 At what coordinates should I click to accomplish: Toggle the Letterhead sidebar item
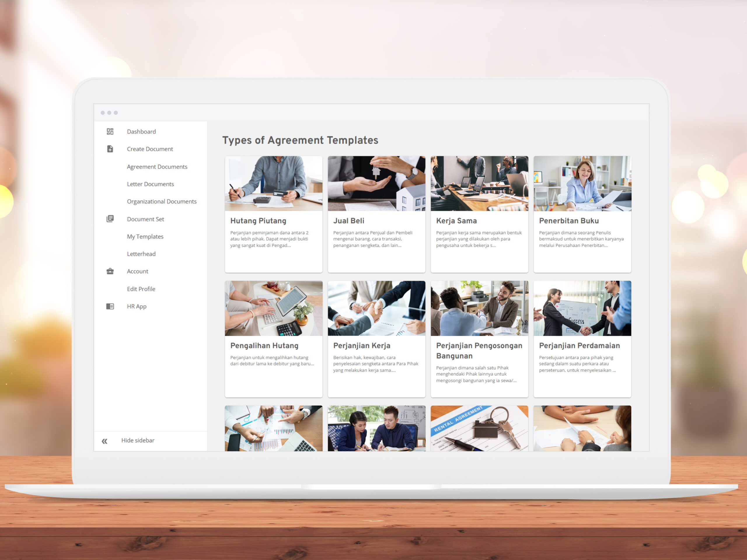142,253
